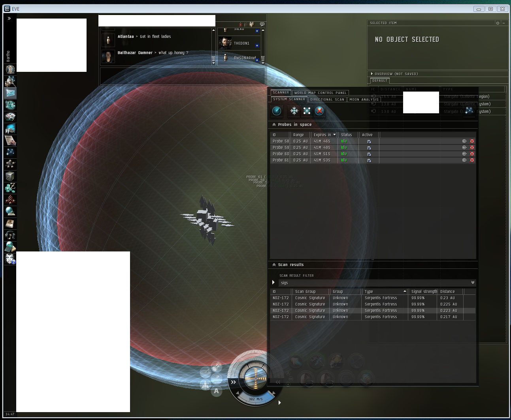This screenshot has height=420, width=511.
Task: Recover Probe 60 using its arrow icon
Action: 464,154
